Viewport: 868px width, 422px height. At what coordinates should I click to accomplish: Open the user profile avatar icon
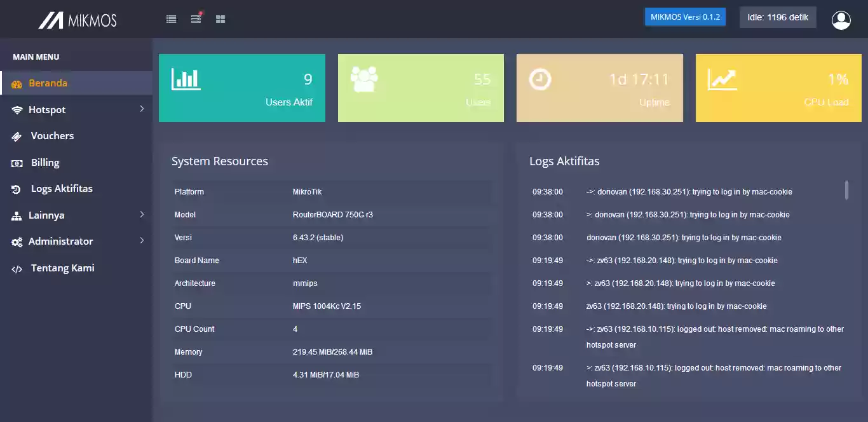pos(841,20)
